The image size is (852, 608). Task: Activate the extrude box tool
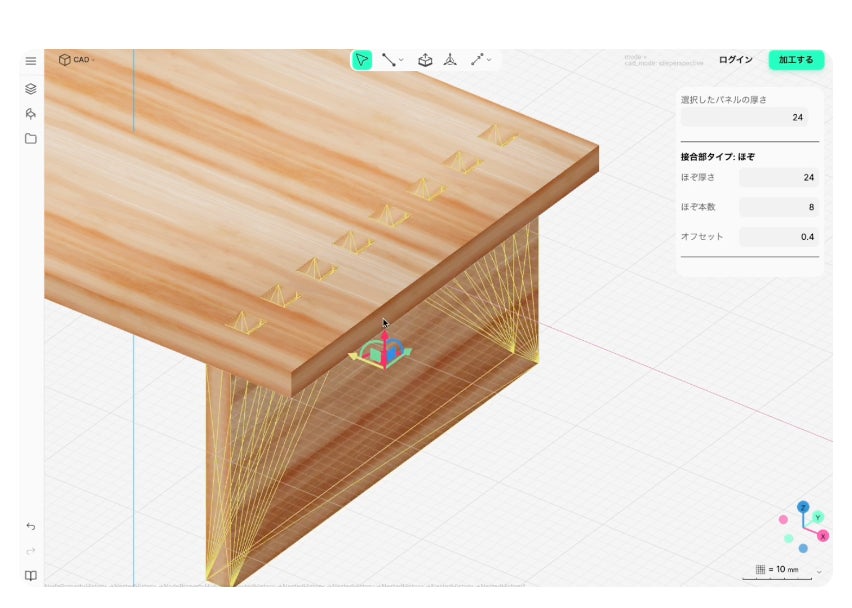[x=425, y=60]
